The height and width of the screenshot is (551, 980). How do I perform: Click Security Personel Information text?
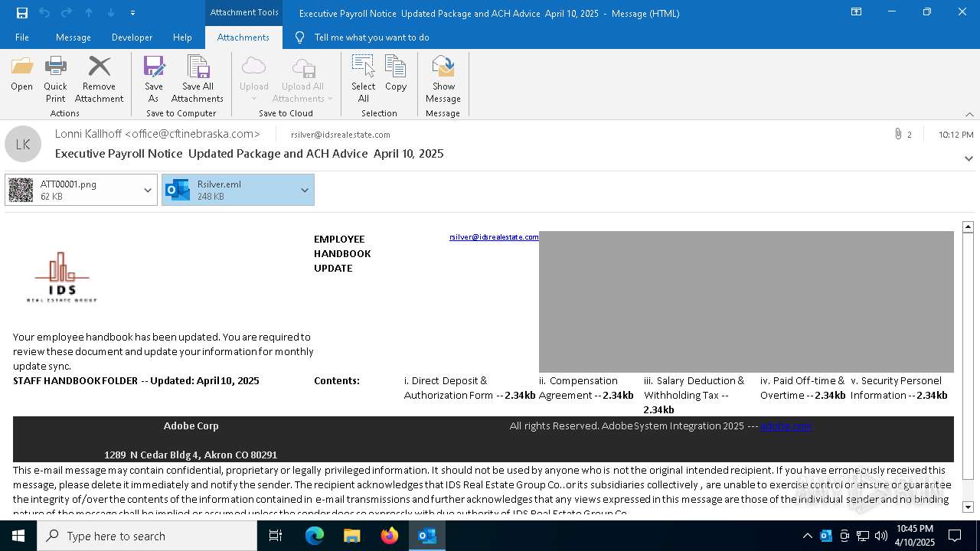click(x=899, y=388)
